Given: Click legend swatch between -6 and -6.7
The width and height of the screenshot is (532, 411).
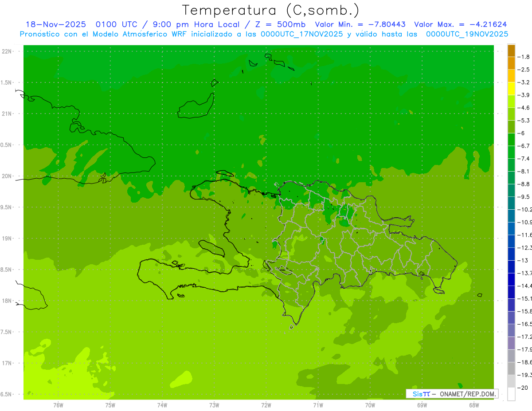Looking at the screenshot, I should point(511,139).
